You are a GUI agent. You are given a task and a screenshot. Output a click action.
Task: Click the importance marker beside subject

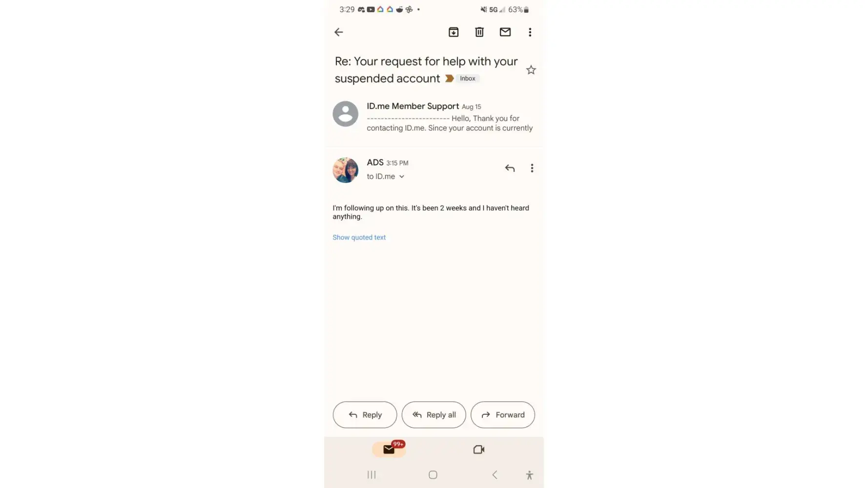tap(450, 79)
